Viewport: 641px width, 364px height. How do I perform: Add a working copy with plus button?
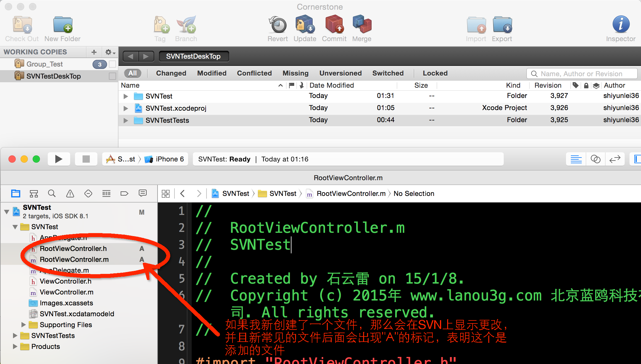[x=94, y=52]
